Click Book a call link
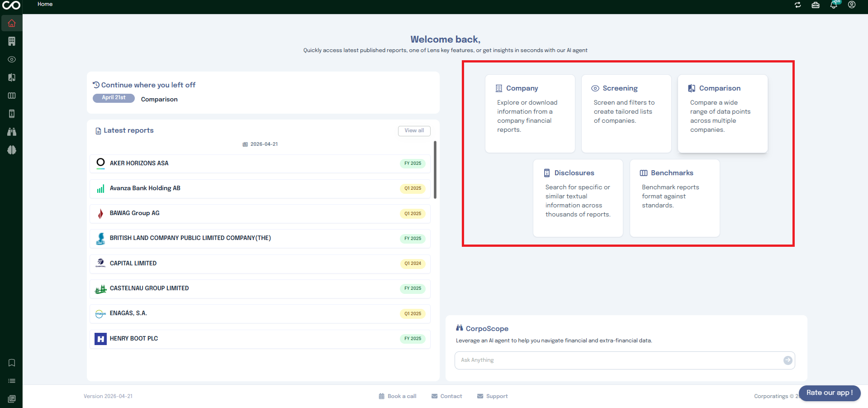 pos(398,396)
